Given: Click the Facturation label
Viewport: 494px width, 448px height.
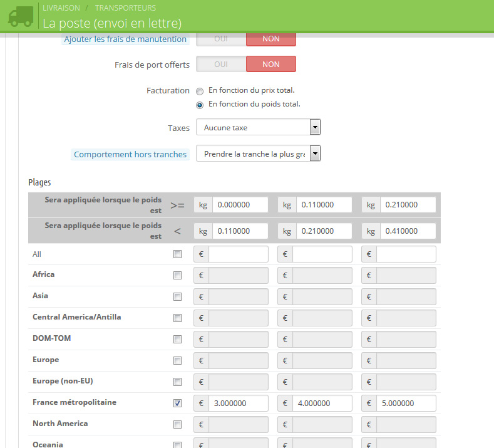Looking at the screenshot, I should (168, 91).
